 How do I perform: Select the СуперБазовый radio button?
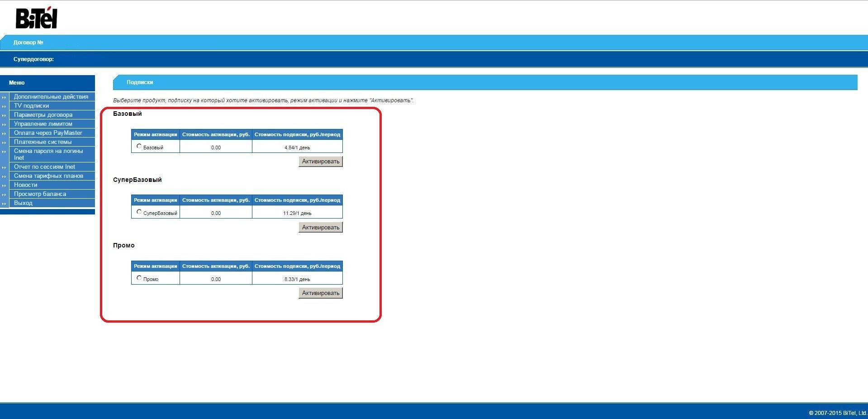click(139, 212)
